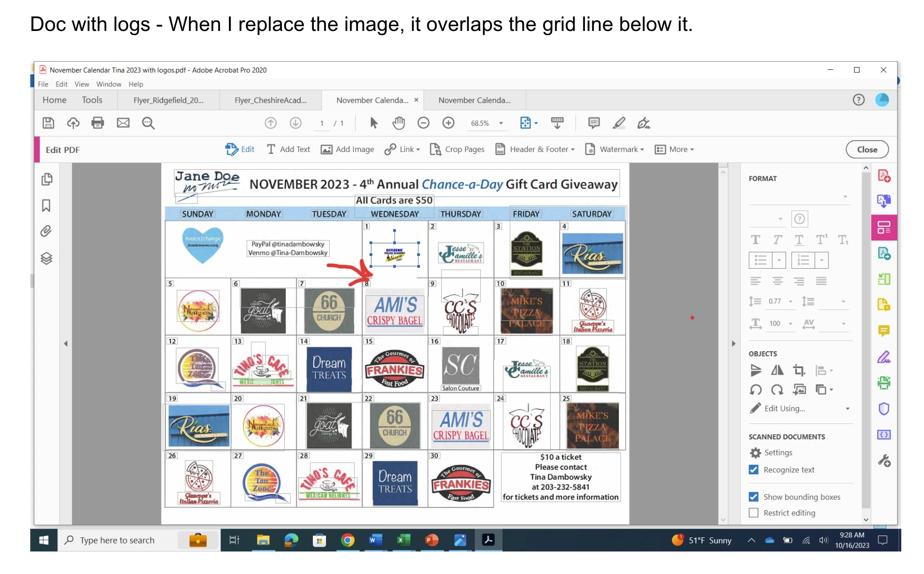Open the Bookmarks panel icon

point(46,205)
